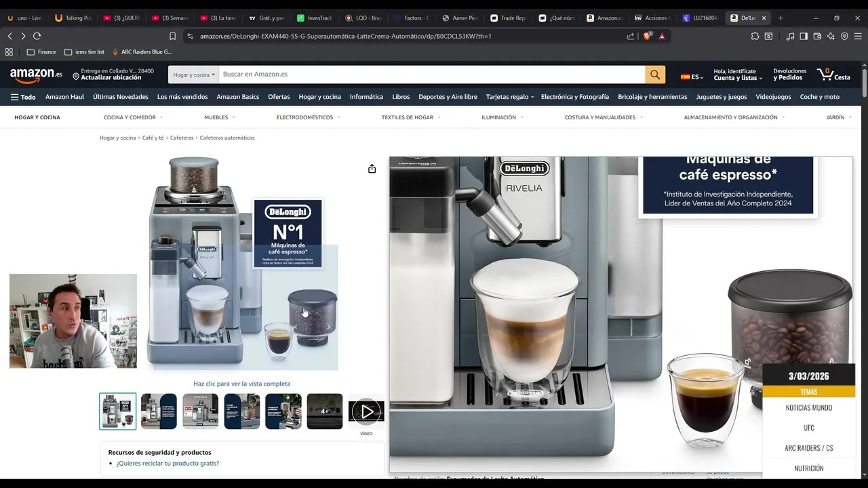Select the third product image thumbnail
The image size is (868, 488).
(x=201, y=411)
